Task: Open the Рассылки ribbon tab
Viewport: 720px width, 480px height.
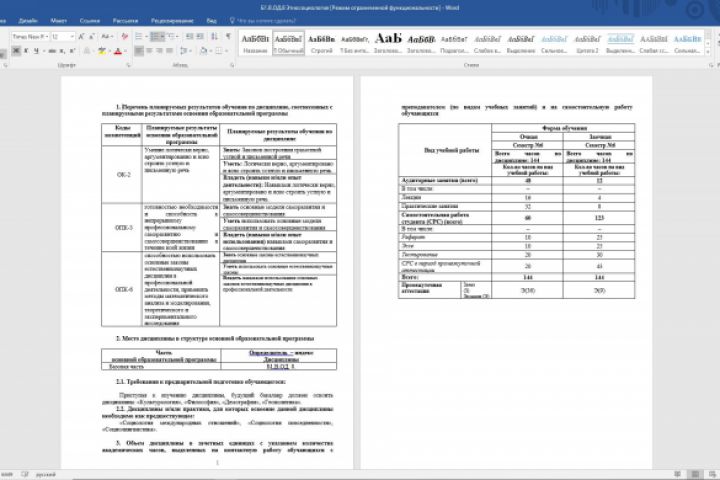Action: (125, 21)
